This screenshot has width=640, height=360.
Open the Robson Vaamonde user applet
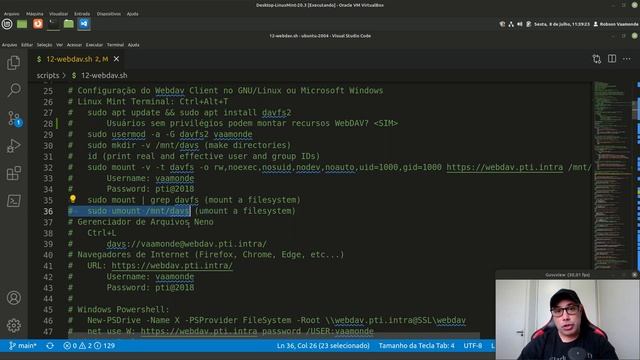click(616, 24)
